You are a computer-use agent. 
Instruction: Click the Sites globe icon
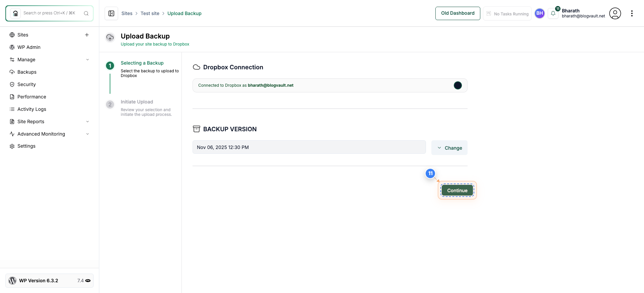click(12, 35)
